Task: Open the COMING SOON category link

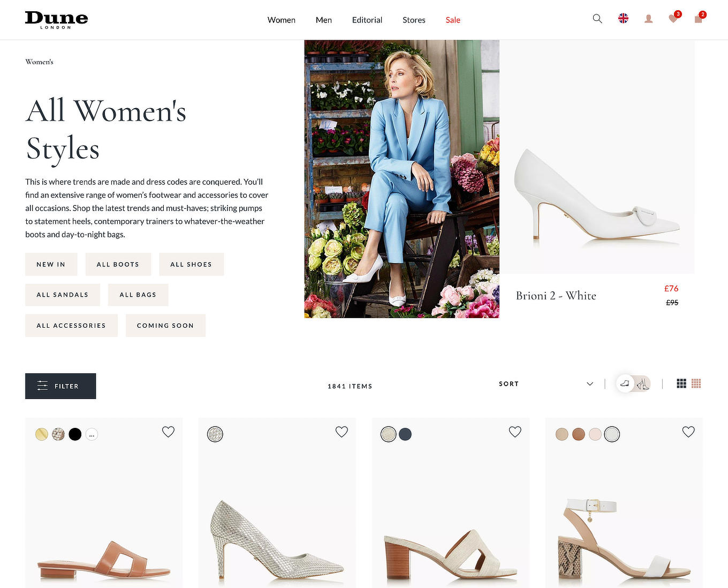Action: [x=165, y=326]
